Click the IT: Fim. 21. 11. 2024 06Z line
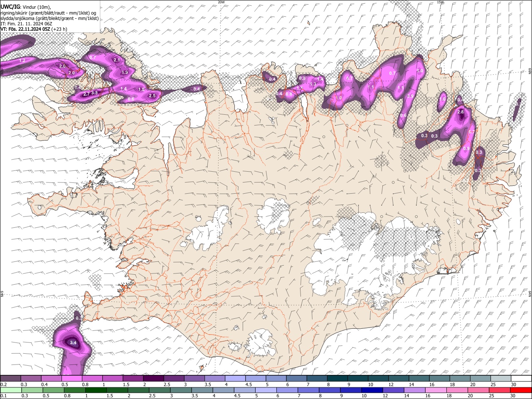The height and width of the screenshot is (399, 532). tap(26, 24)
